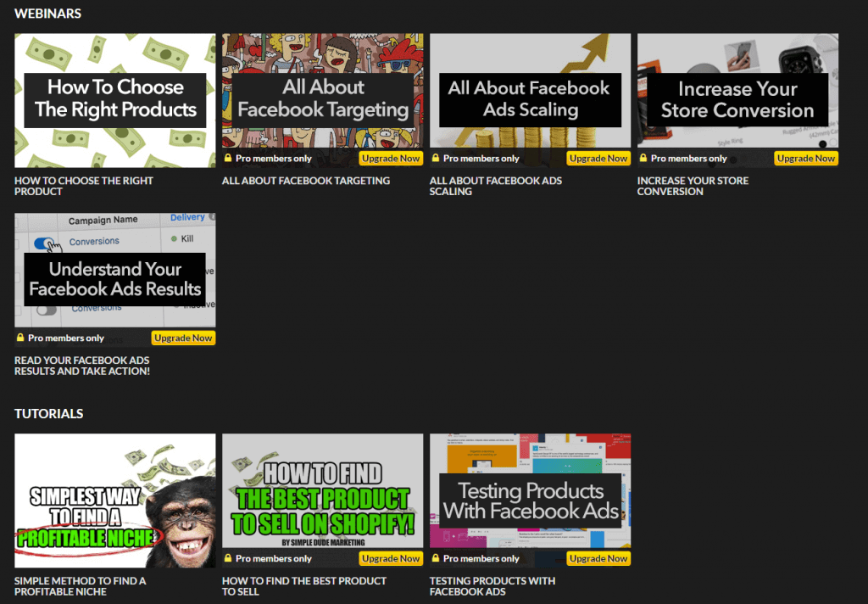Image resolution: width=868 pixels, height=604 pixels.
Task: Click lock icon on Testing Products tutorial
Action: click(435, 558)
